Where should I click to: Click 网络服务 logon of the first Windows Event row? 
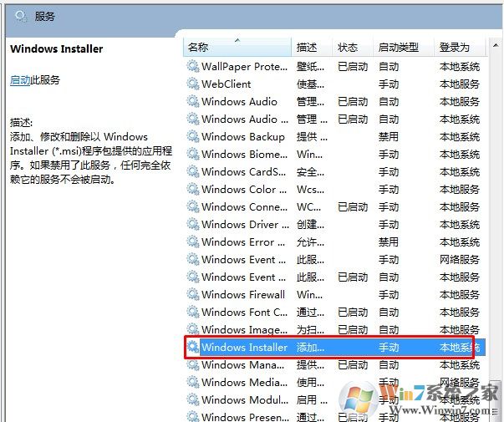[x=460, y=259]
